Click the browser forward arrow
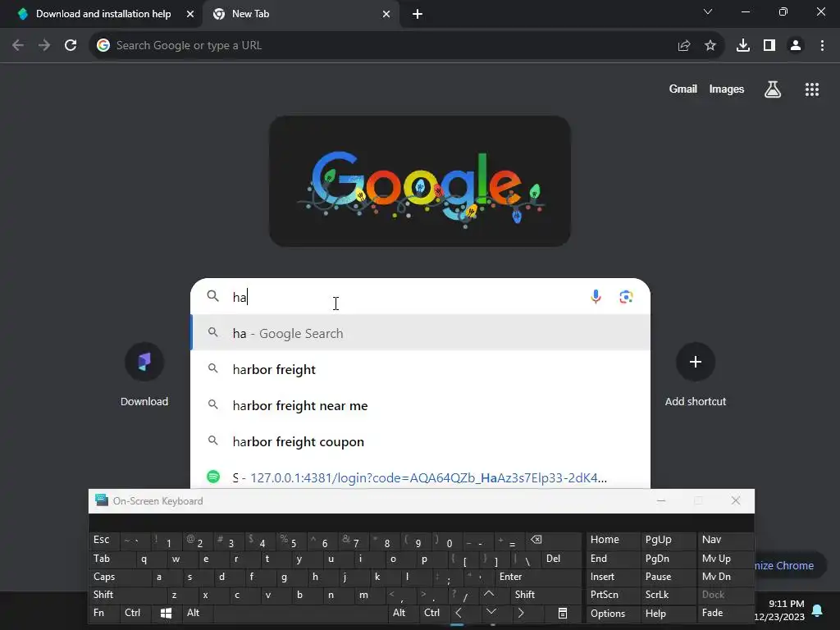The height and width of the screenshot is (630, 840). tap(44, 46)
